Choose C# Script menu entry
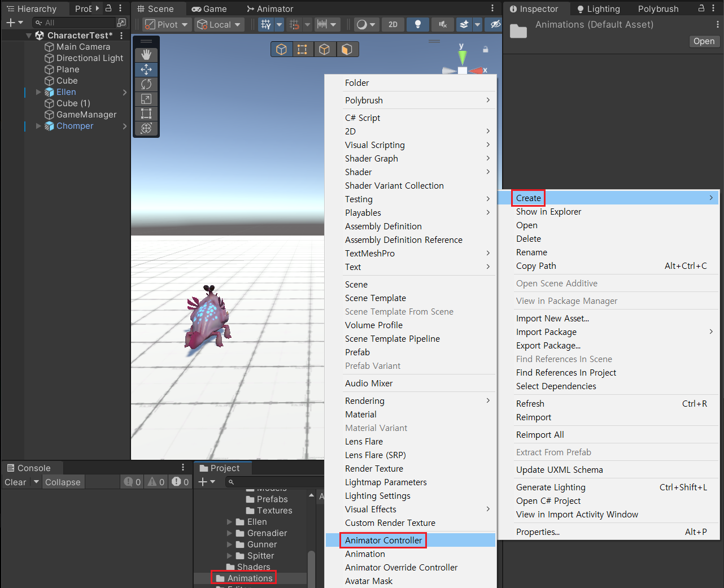 pos(411,118)
